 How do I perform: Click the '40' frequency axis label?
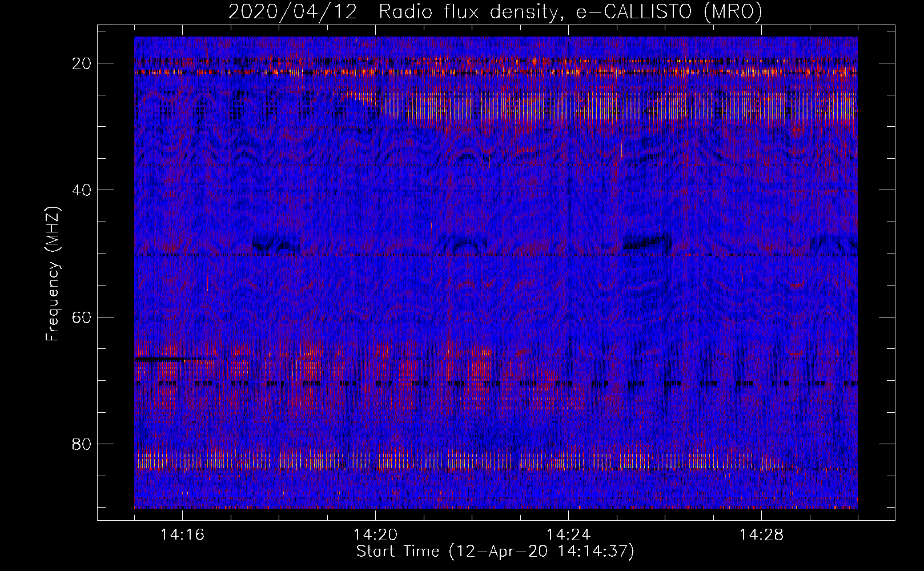tap(82, 190)
